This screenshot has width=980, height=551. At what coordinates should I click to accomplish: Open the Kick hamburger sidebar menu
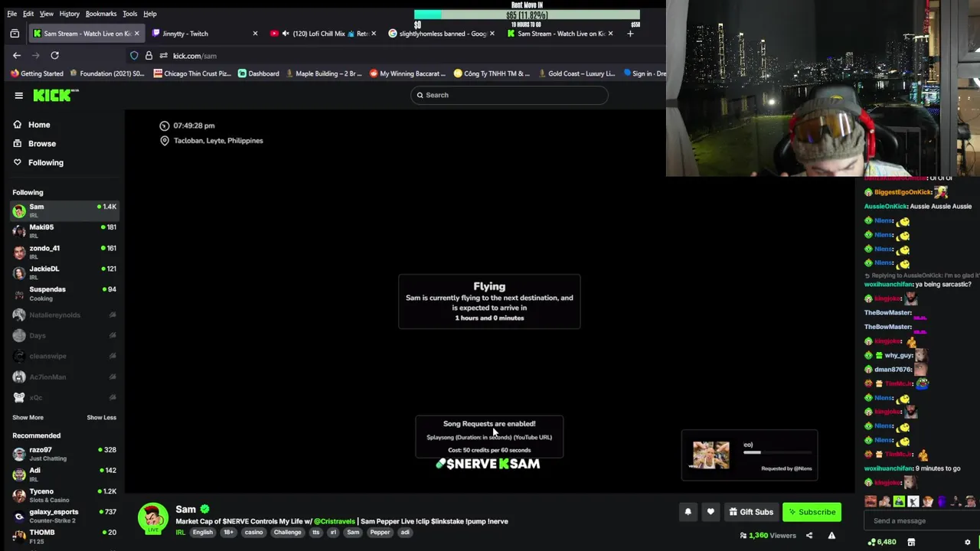coord(18,96)
